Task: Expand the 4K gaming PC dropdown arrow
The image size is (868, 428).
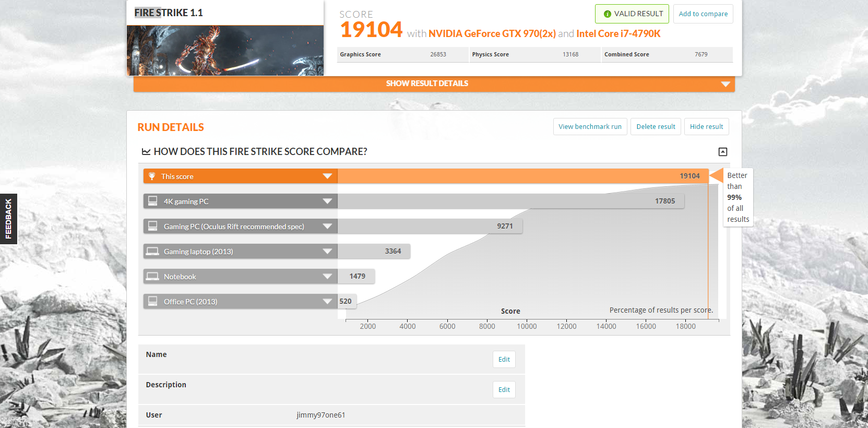Action: click(327, 201)
